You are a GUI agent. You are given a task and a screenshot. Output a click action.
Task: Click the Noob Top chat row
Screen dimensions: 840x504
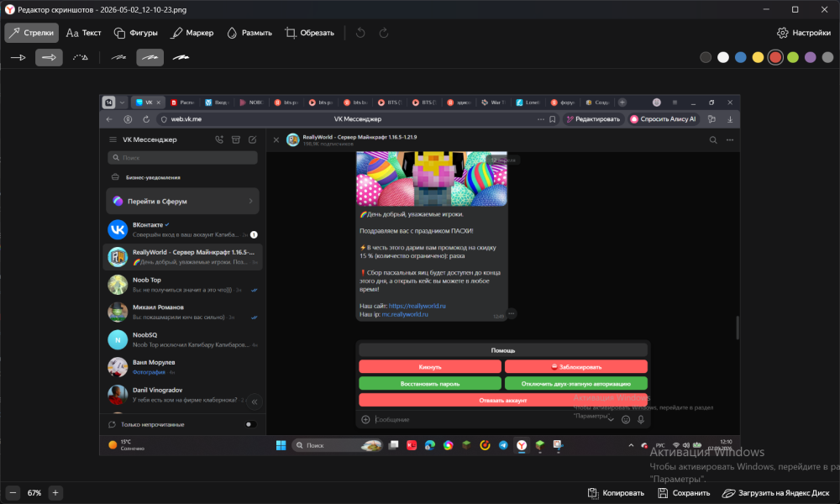pos(182,285)
